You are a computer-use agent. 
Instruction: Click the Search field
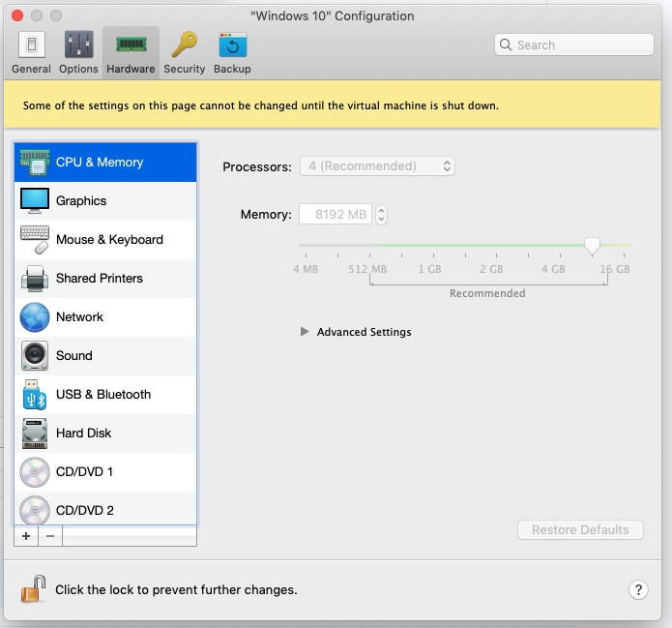point(574,45)
